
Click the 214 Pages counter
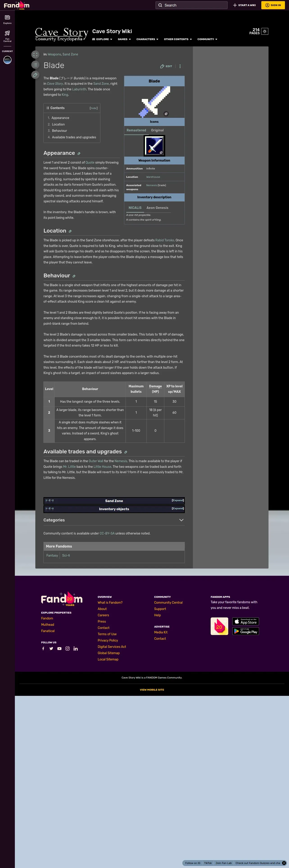254,31
